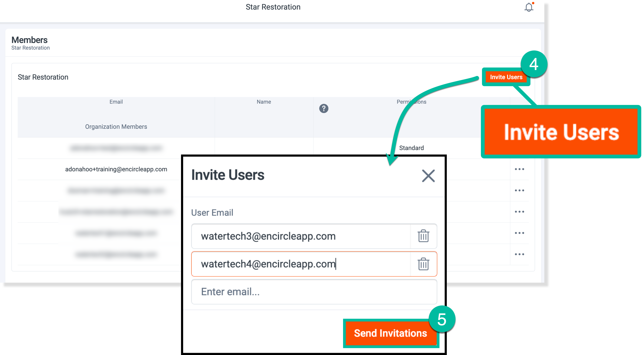Open options menu for adonahoo+training row

coord(519,169)
